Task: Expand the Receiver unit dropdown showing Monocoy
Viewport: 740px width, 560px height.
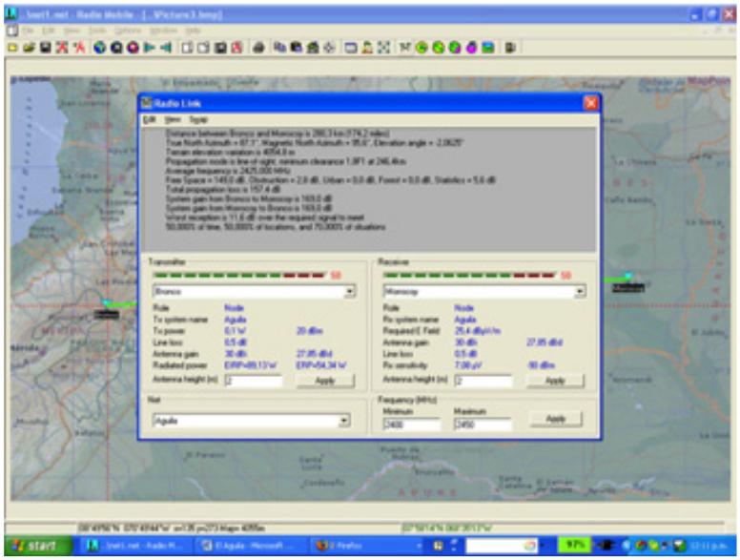Action: [x=579, y=290]
